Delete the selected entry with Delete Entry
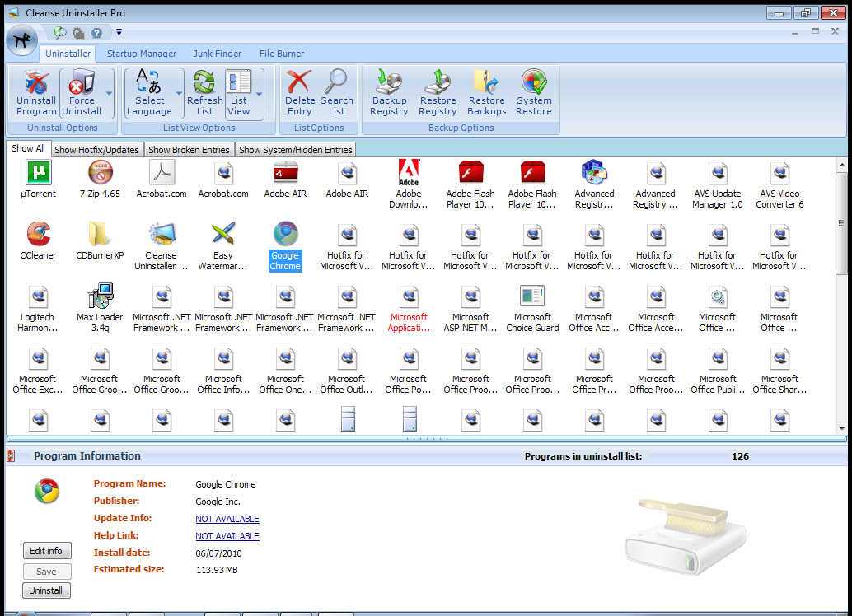This screenshot has width=852, height=616. [x=300, y=93]
